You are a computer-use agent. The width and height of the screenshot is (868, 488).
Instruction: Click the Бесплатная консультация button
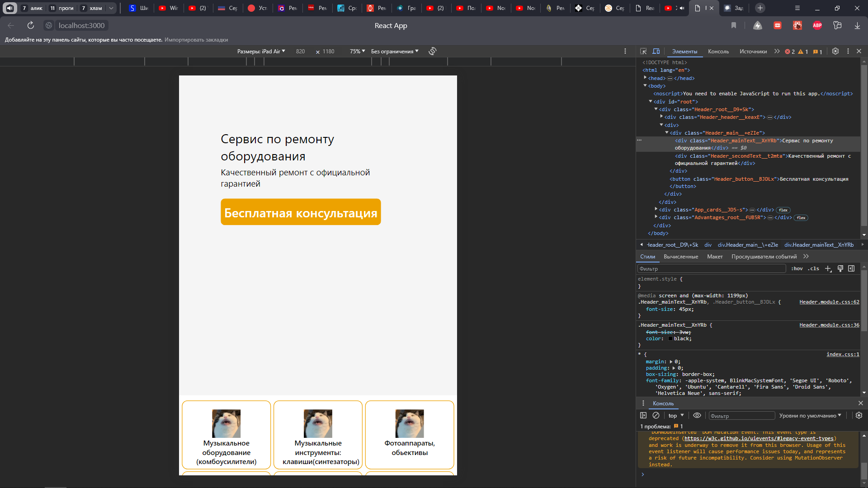pyautogui.click(x=301, y=212)
